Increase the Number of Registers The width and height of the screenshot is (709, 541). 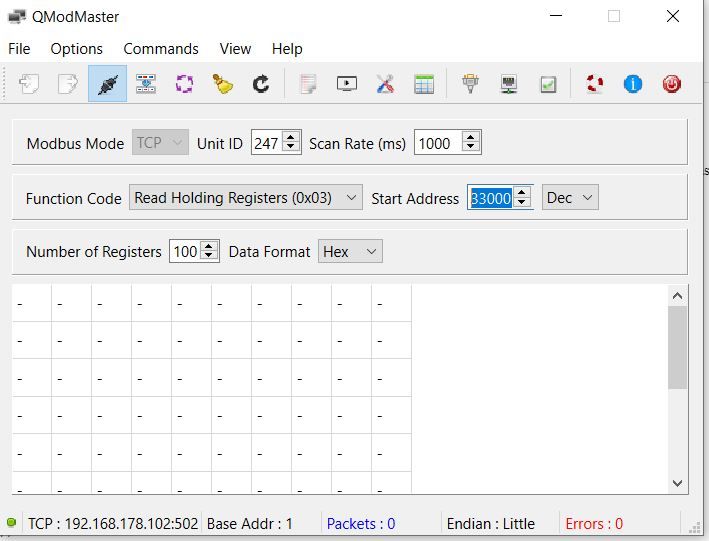(208, 247)
